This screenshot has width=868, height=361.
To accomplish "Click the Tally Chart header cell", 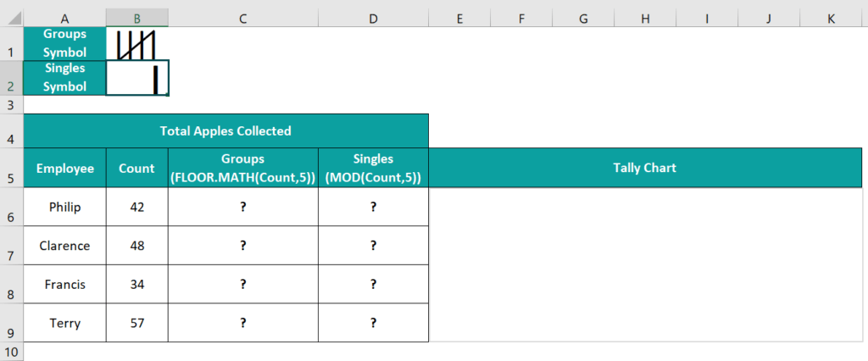I will point(645,168).
